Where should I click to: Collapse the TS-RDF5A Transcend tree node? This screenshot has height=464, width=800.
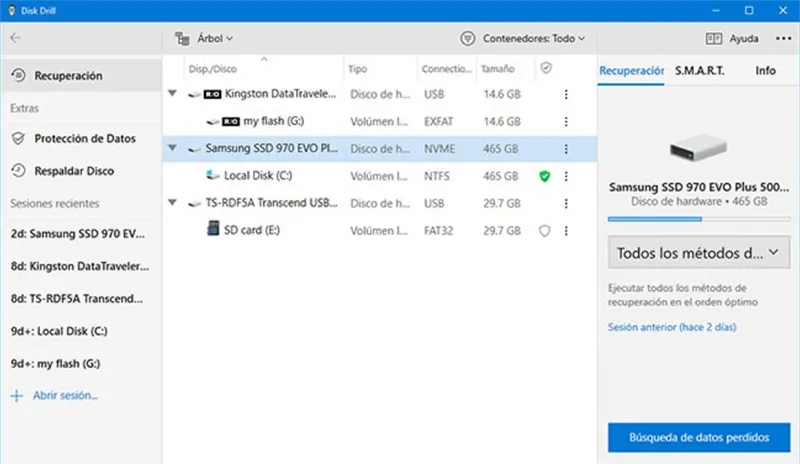tap(172, 203)
